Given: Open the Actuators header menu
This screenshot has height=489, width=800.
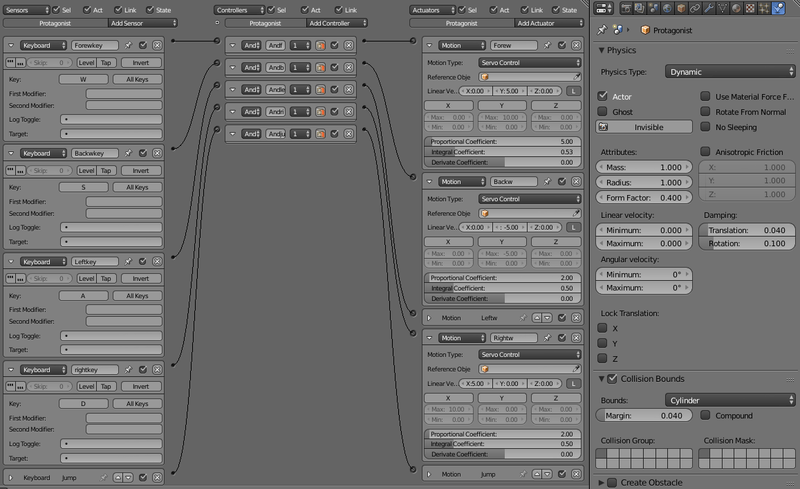Looking at the screenshot, I should point(432,10).
